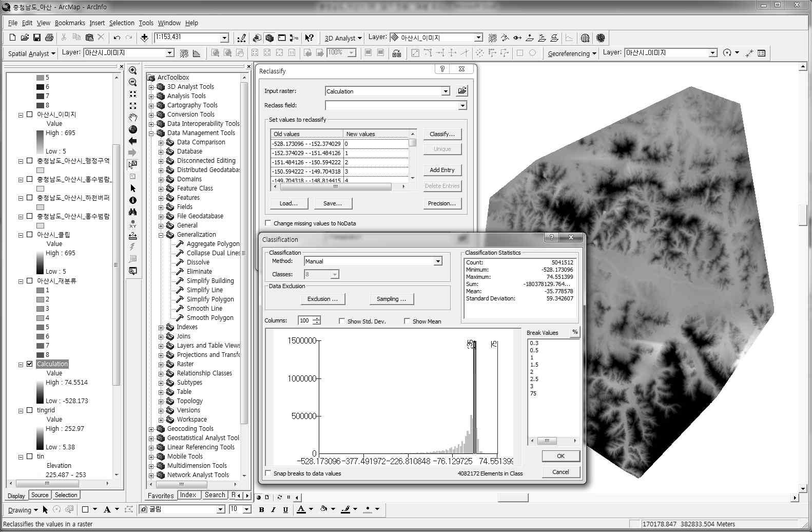Toggle the 아산시_클립 layer checkbox

click(x=29, y=235)
